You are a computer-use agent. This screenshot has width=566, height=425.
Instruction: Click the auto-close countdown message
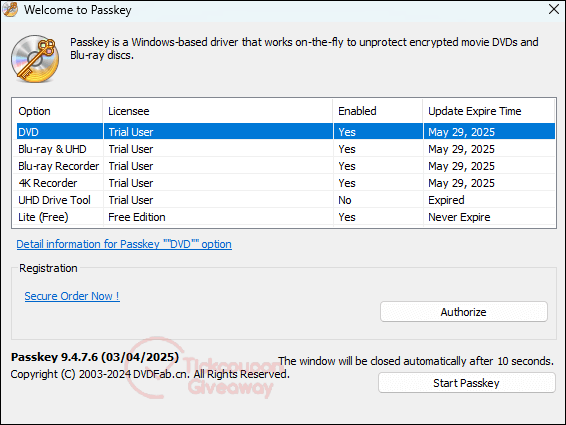[x=416, y=361]
